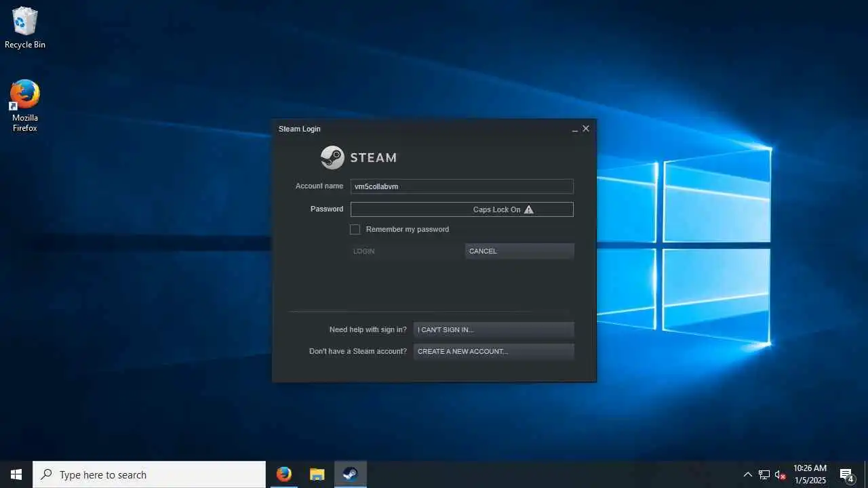Select the Mozilla Firefox desktop shortcut
The image size is (868, 488).
[25, 106]
